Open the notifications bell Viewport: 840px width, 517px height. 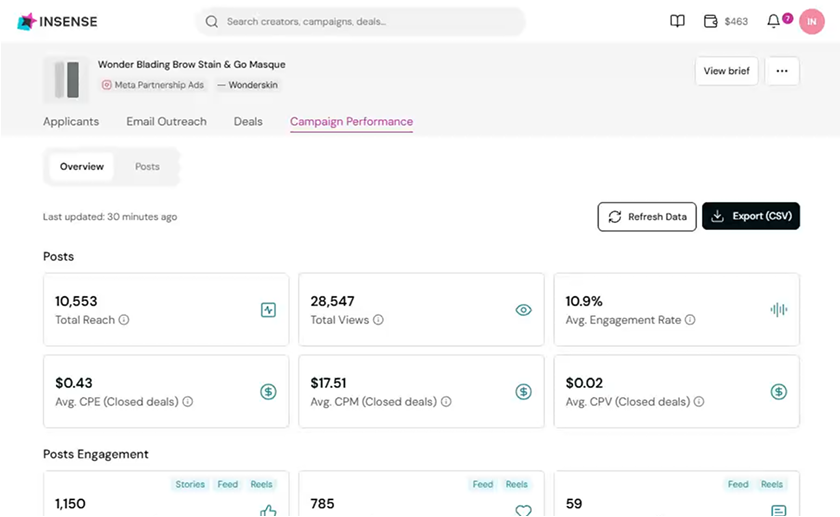(773, 21)
